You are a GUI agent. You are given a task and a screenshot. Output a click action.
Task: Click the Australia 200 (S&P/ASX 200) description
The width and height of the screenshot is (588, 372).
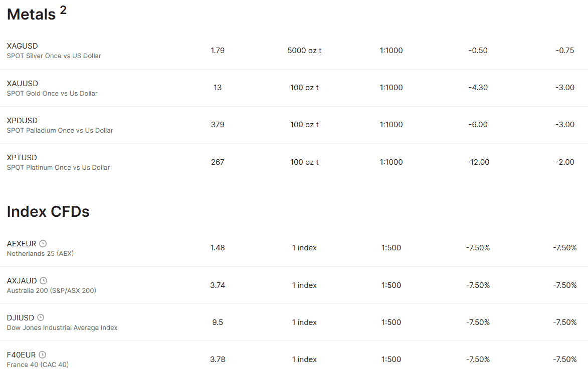51,291
